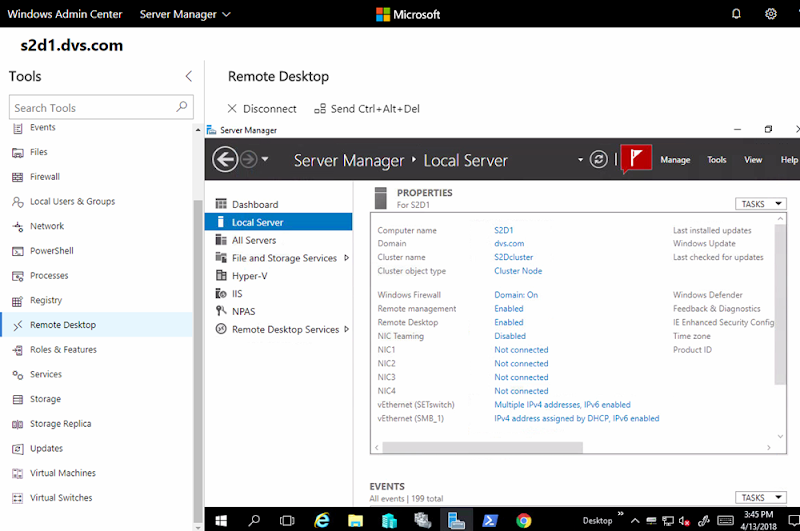Open PowerShell from the taskbar
Screen dimensions: 800x531
coord(490,520)
